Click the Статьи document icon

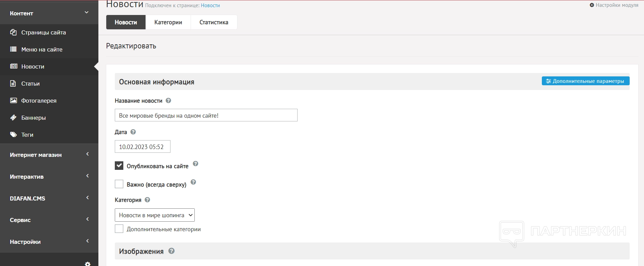pyautogui.click(x=13, y=84)
